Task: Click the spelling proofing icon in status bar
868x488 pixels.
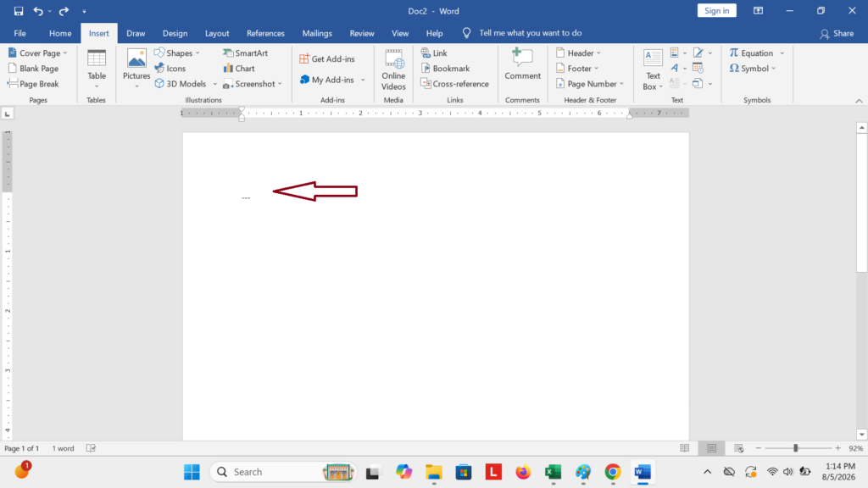Action: click(91, 448)
